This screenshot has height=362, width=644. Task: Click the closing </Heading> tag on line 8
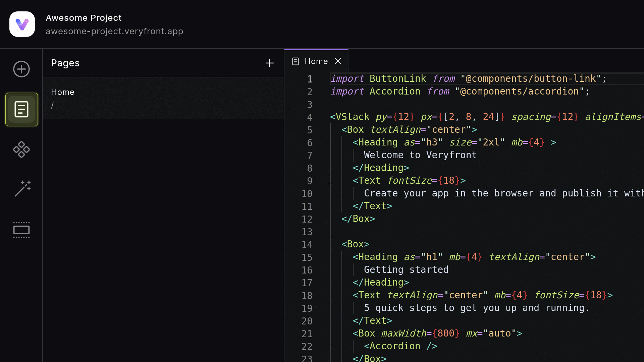click(381, 168)
